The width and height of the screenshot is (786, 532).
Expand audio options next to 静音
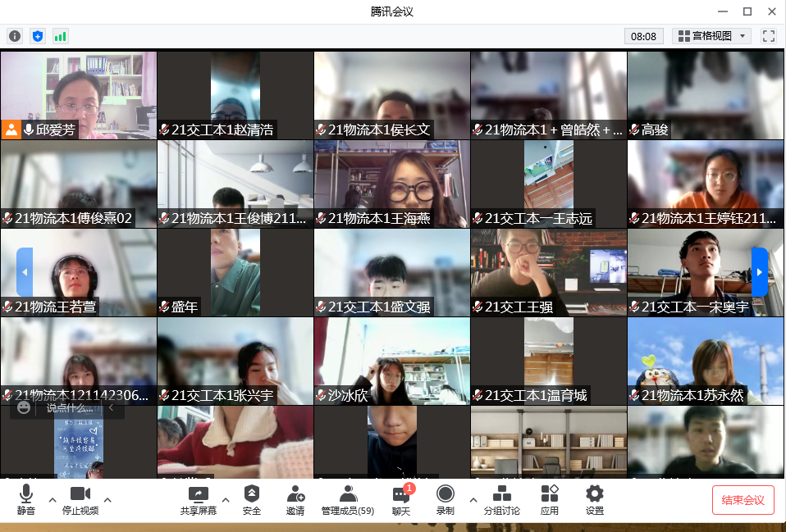[x=53, y=500]
